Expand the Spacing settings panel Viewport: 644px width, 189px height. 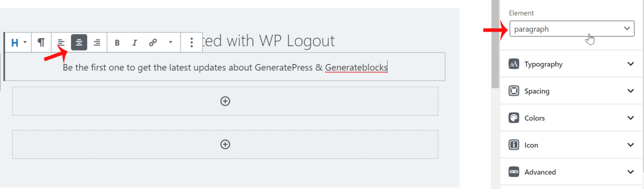pyautogui.click(x=571, y=91)
